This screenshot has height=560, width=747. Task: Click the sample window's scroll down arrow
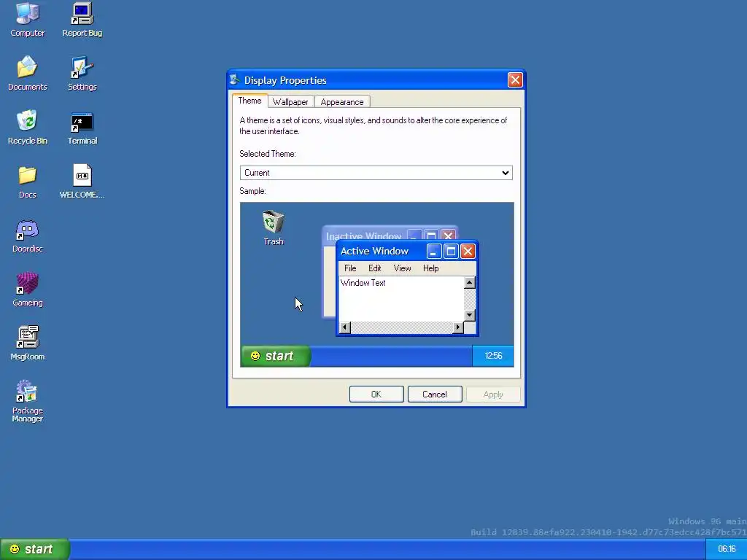pyautogui.click(x=469, y=315)
